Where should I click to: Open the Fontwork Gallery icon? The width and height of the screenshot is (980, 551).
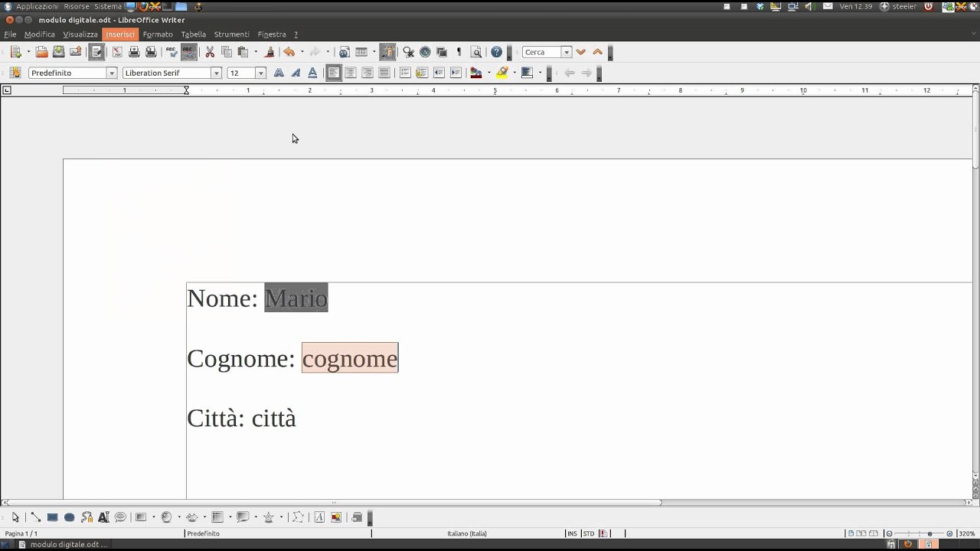click(x=319, y=517)
